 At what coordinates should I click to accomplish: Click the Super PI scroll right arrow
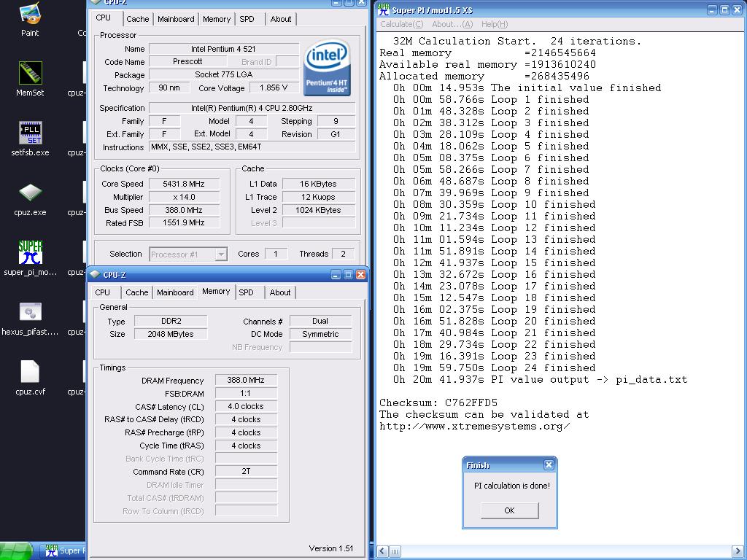(737, 551)
